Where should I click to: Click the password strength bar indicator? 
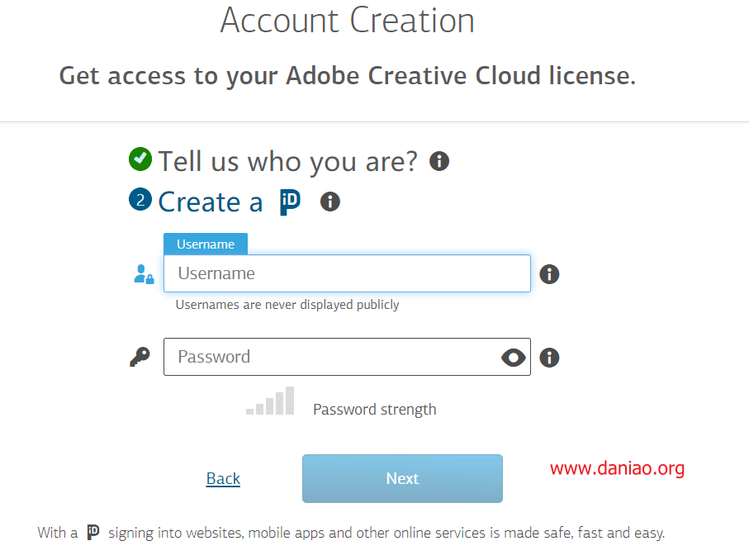[x=270, y=401]
